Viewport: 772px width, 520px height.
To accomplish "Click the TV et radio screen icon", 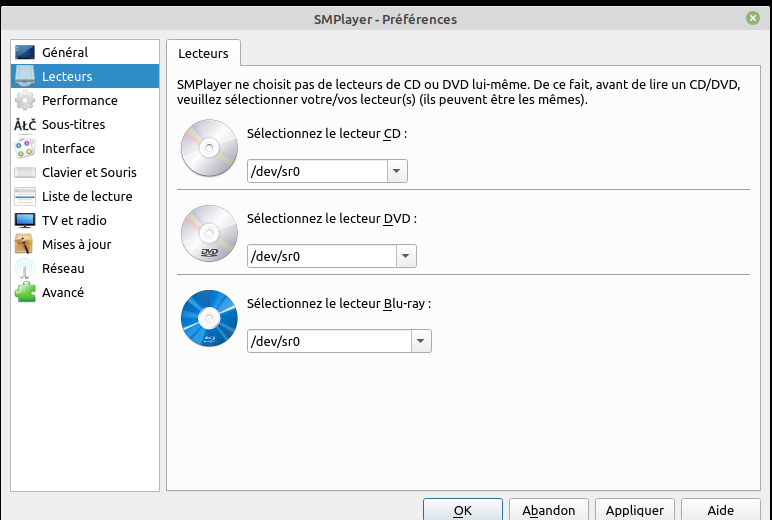I will pos(25,220).
